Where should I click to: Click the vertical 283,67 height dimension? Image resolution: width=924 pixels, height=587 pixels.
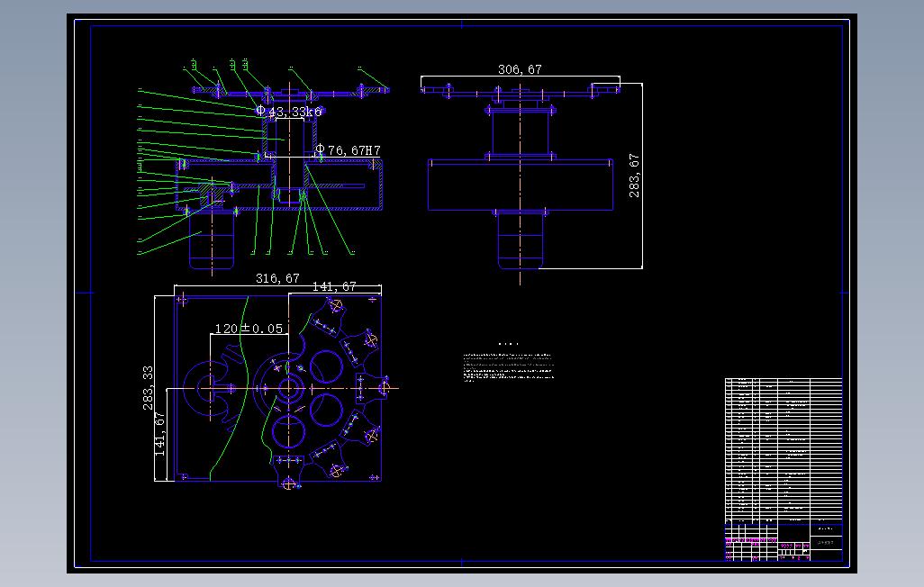[634, 176]
